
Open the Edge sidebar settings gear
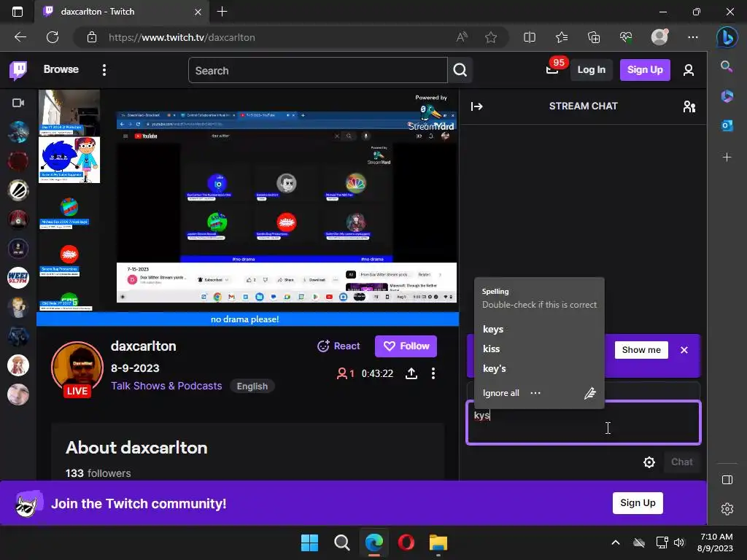(727, 509)
